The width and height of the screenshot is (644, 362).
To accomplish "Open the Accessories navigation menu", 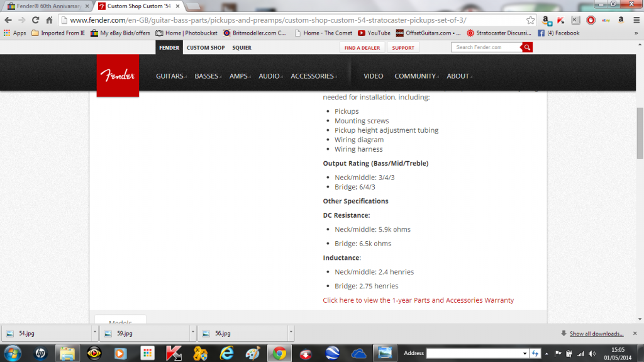I will (313, 76).
